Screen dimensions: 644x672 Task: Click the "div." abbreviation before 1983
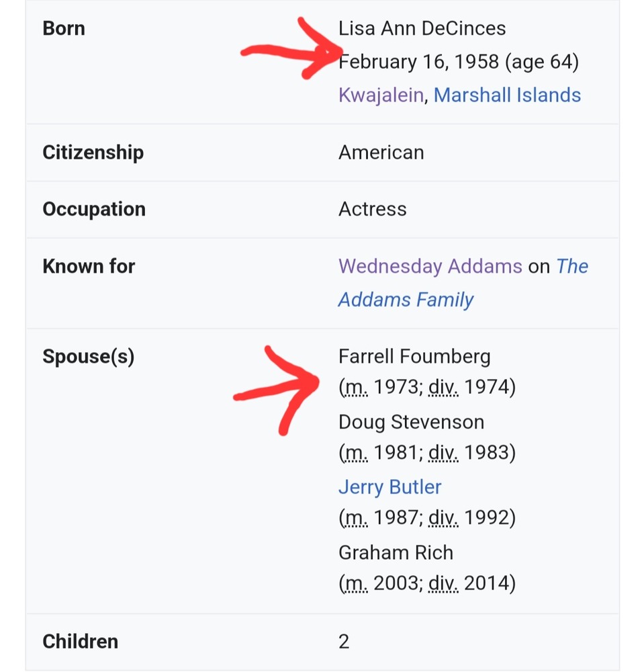(x=443, y=454)
